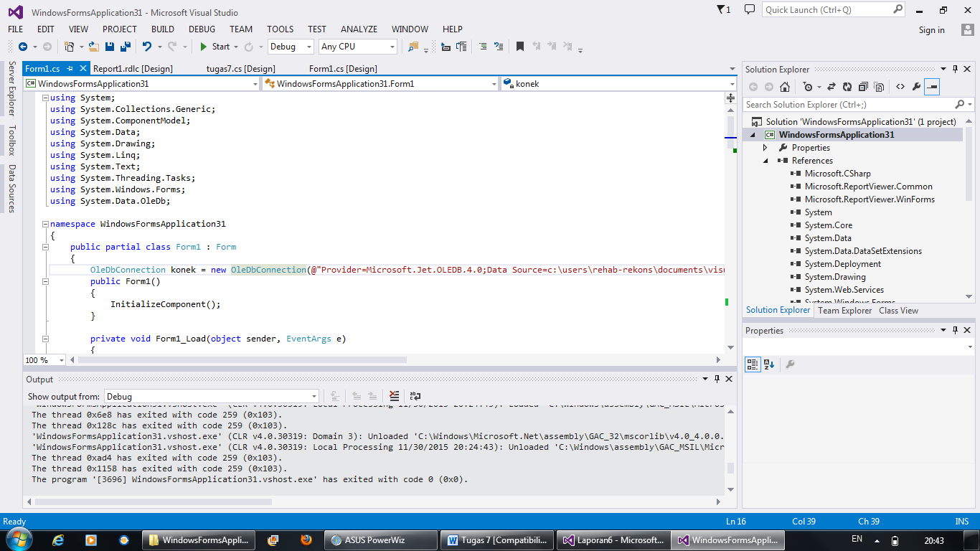
Task: Open the Data Sources side tab
Action: point(11,189)
